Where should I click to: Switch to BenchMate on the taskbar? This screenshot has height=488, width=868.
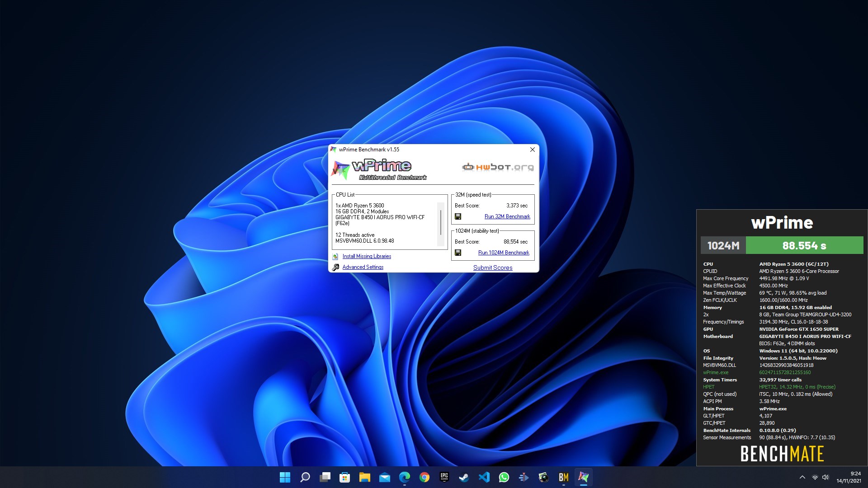[564, 477]
